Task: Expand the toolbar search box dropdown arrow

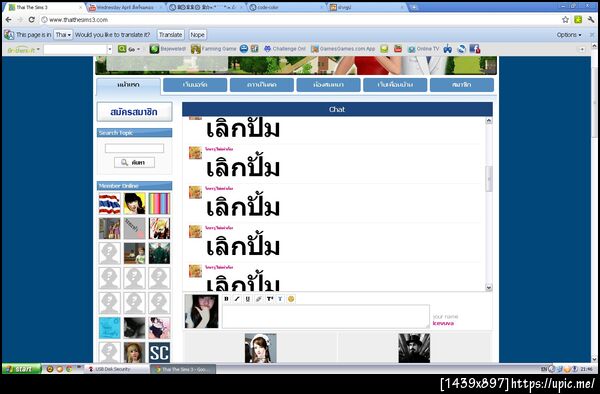Action: (110, 49)
